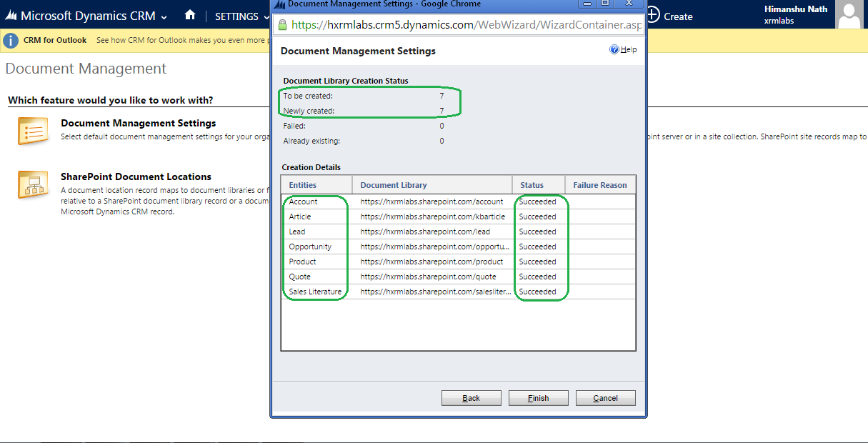Image resolution: width=868 pixels, height=443 pixels.
Task: Click the green padlock in the address bar
Action: 282,25
